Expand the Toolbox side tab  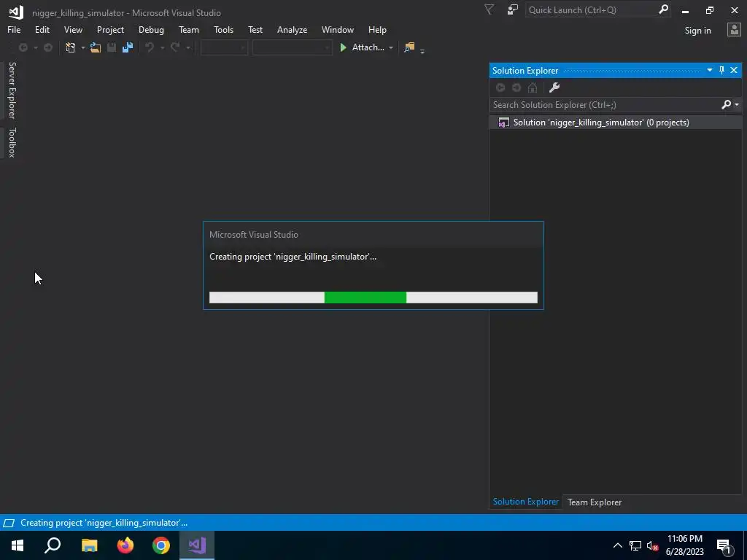(x=12, y=142)
